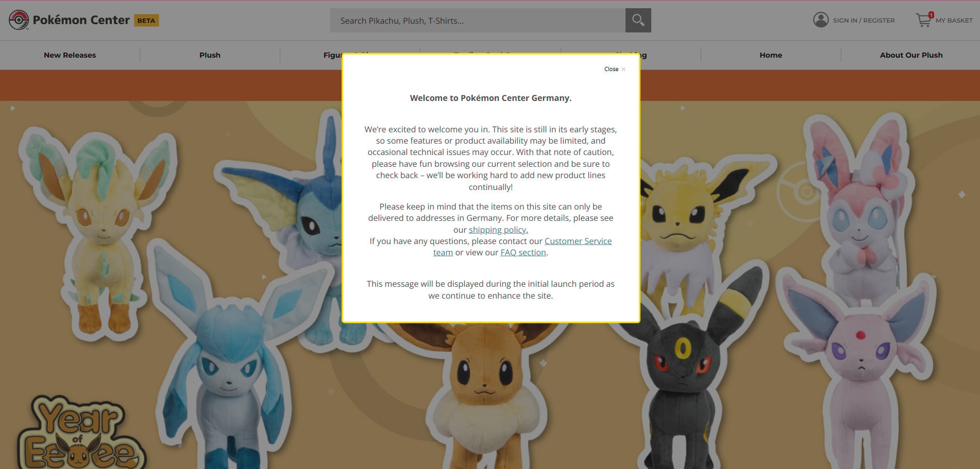
Task: Follow the shipping policy link
Action: (x=498, y=230)
